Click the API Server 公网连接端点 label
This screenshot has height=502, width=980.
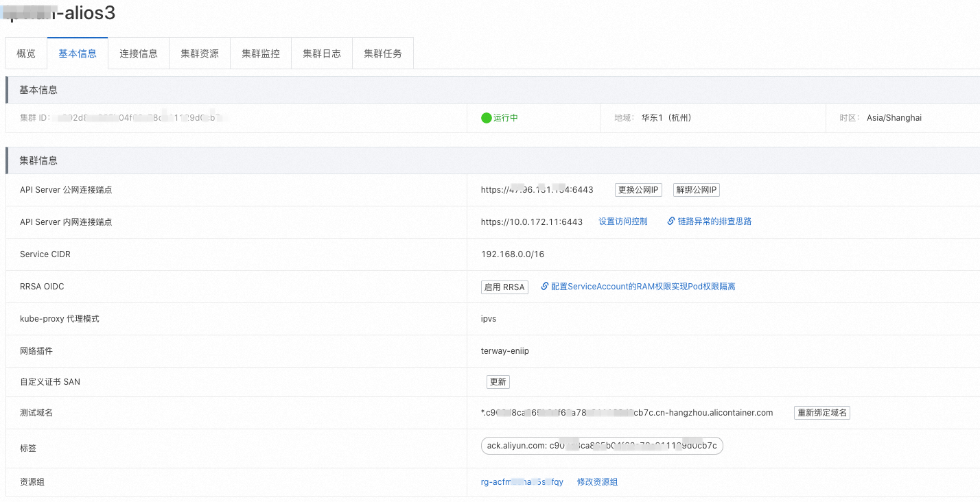(x=66, y=190)
